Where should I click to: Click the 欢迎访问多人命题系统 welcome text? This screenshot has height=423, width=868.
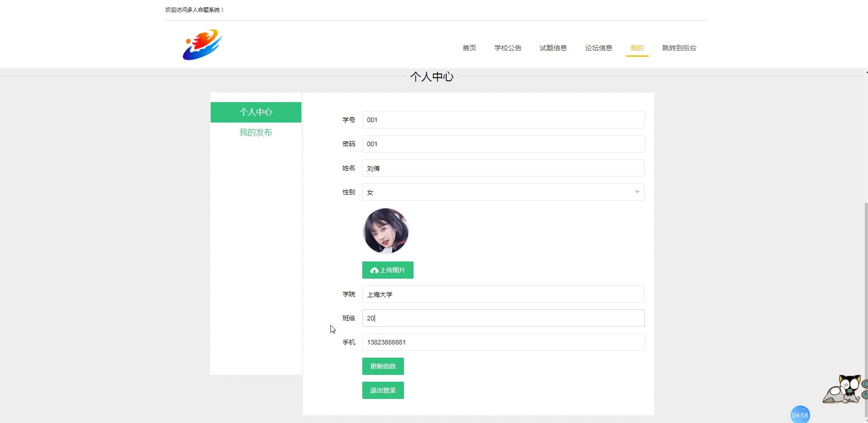point(194,10)
